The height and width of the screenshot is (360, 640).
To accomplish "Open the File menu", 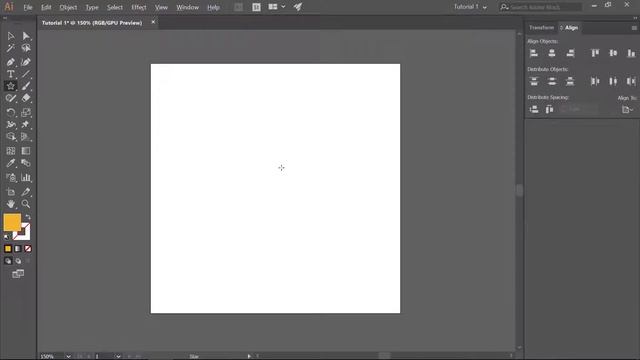I will pyautogui.click(x=28, y=7).
